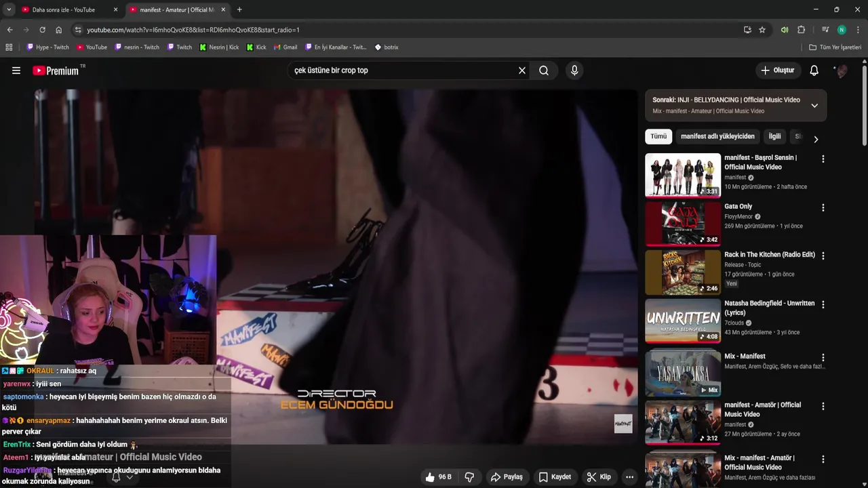
Task: Show more filter chips with right arrow
Action: point(816,139)
